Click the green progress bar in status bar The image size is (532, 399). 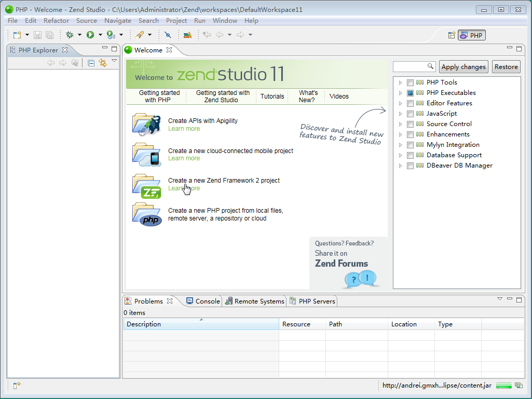coord(504,386)
